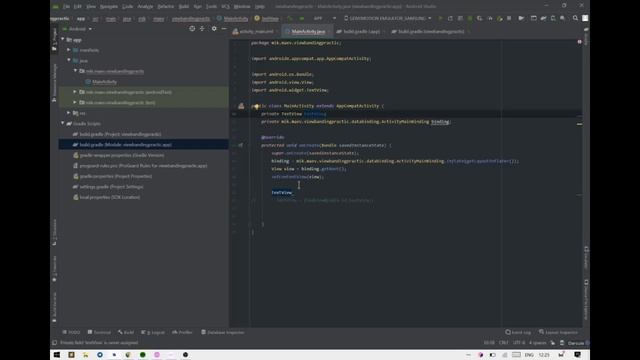Open the Event Log
The image size is (640, 360).
pyautogui.click(x=518, y=332)
